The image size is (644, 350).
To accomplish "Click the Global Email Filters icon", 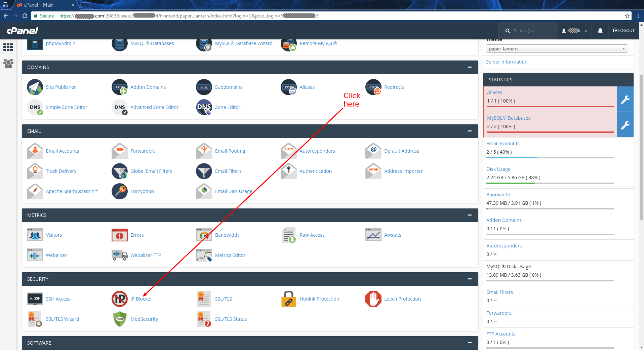I will [120, 171].
